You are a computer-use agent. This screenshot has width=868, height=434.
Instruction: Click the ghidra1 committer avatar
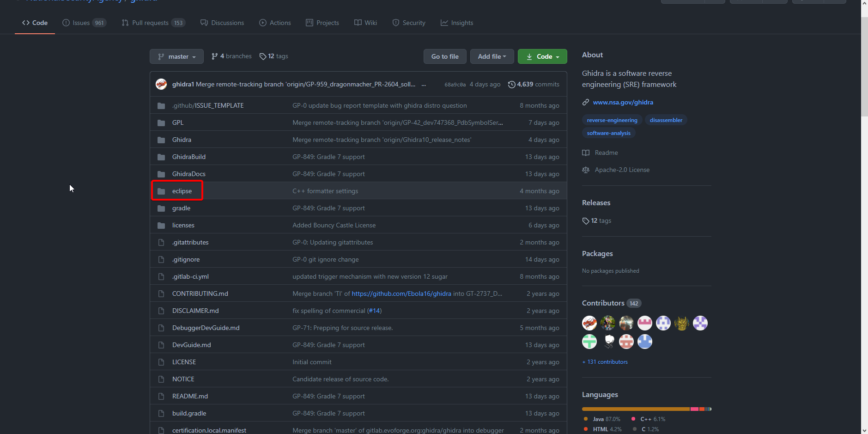[x=161, y=84]
